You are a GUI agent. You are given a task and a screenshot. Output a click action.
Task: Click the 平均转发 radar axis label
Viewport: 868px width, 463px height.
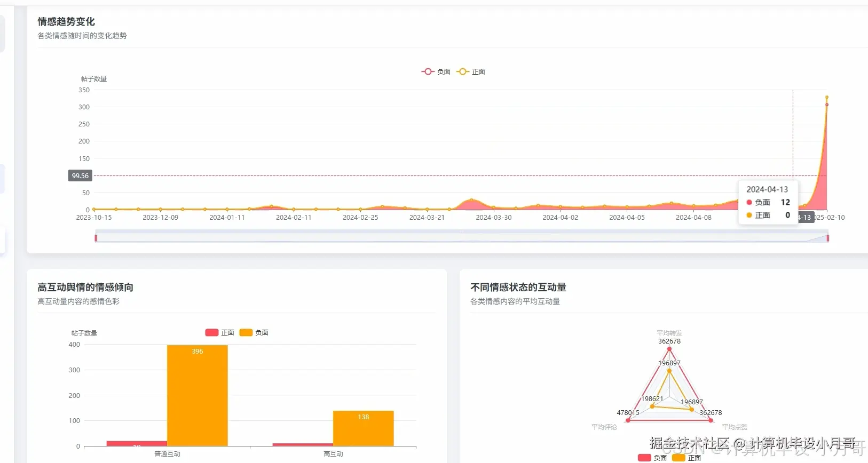click(x=669, y=333)
